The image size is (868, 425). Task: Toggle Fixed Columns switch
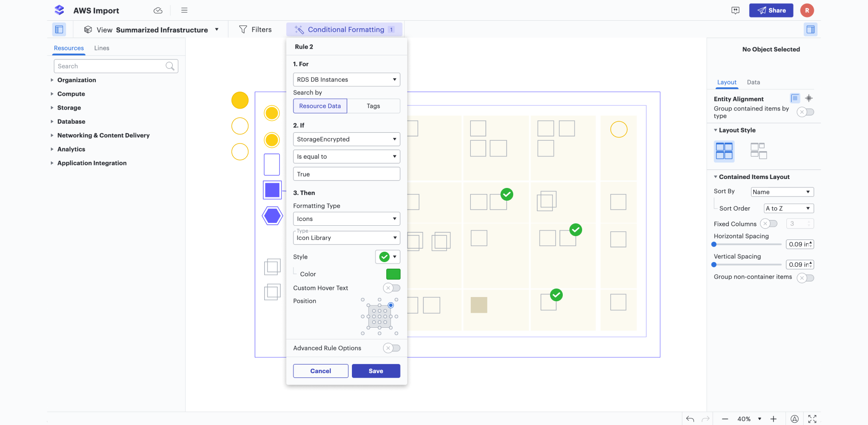[x=768, y=224]
